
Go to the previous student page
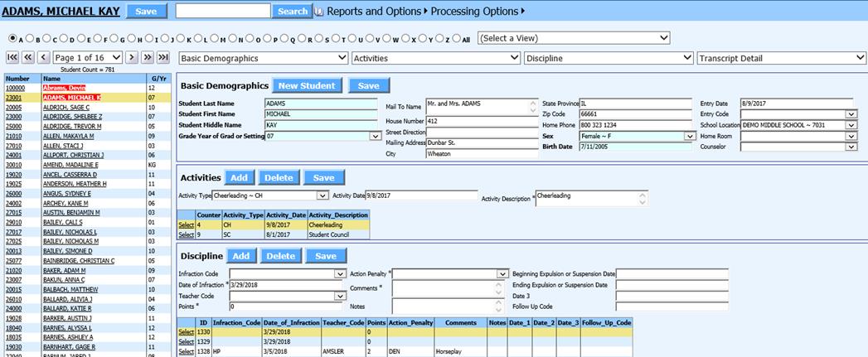click(x=44, y=57)
